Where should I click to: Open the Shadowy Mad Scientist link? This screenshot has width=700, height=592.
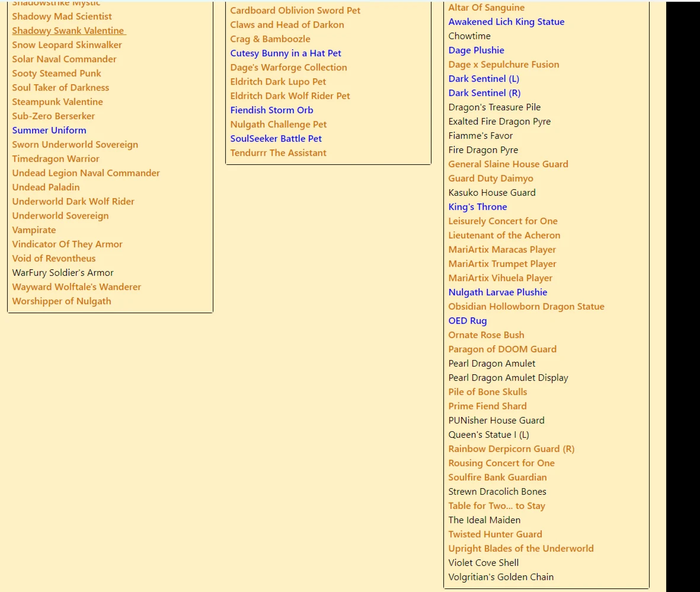click(x=62, y=17)
